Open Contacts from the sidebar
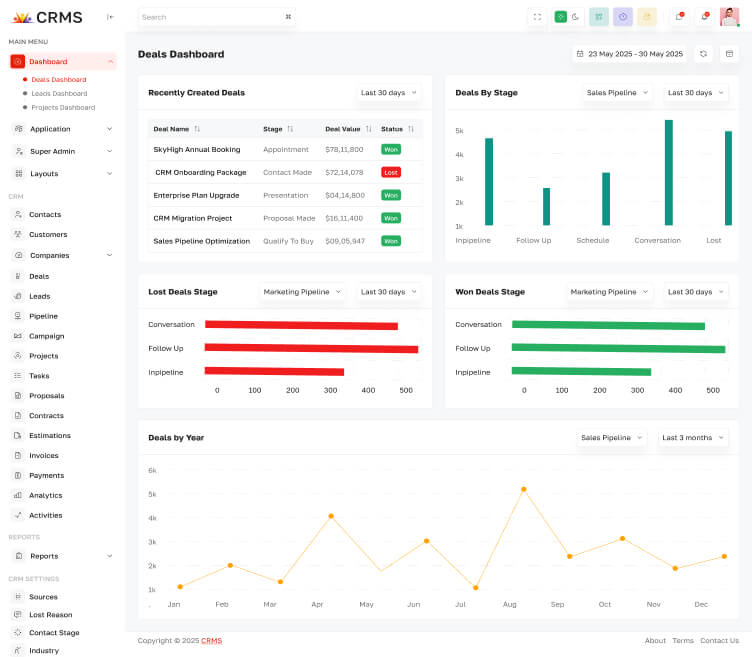This screenshot has height=657, width=752. [x=45, y=214]
